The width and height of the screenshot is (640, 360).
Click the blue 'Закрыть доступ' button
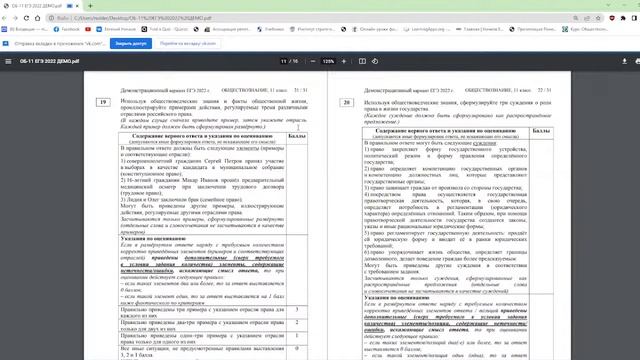tap(131, 43)
